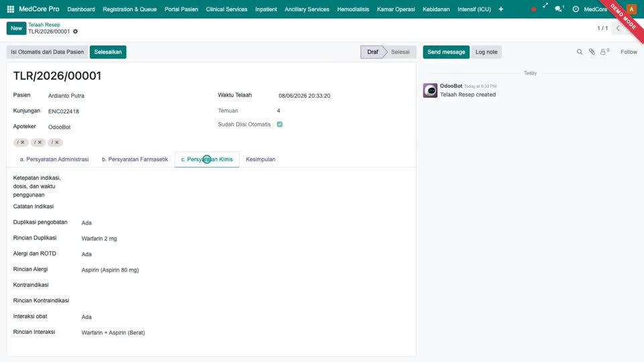The image size is (644, 362).
Task: Open the Hemodialisis menu
Action: tap(354, 9)
